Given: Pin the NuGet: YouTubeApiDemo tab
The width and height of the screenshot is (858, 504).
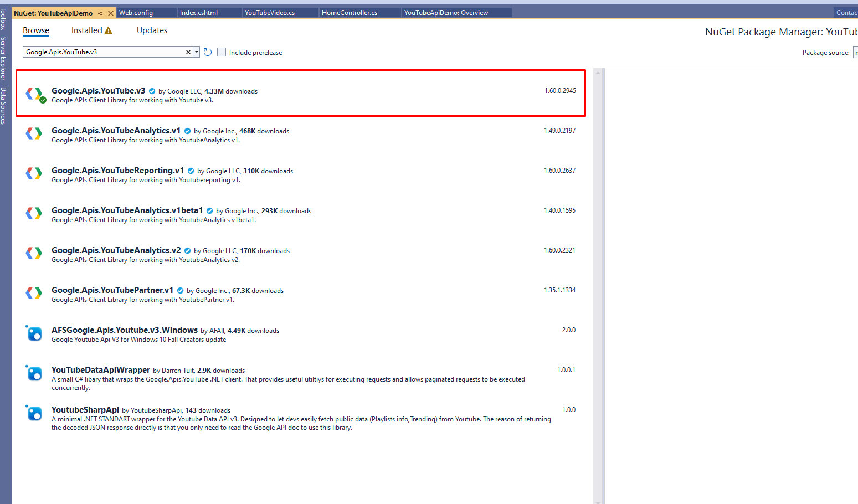Looking at the screenshot, I should click(x=101, y=13).
